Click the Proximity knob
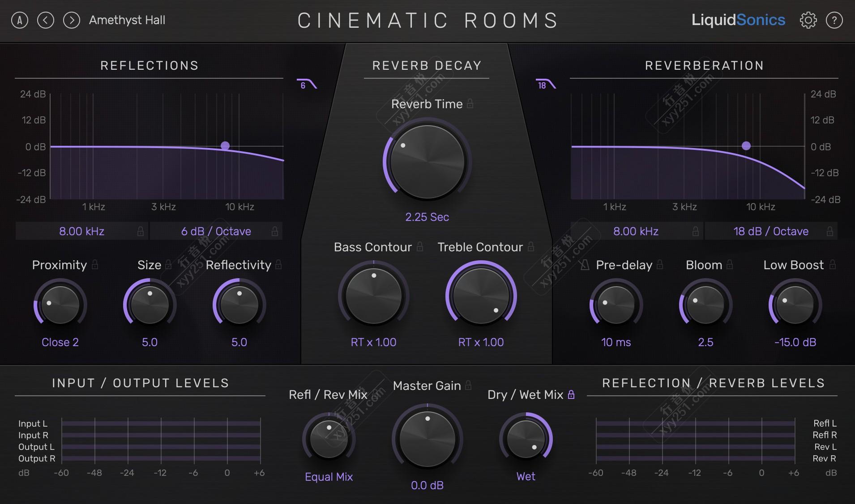 click(x=60, y=305)
